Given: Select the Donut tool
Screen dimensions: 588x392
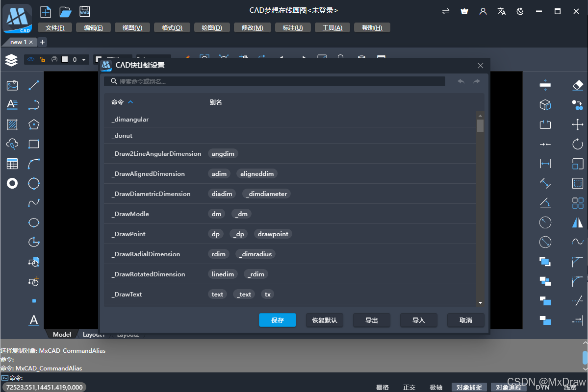Looking at the screenshot, I should [12, 183].
